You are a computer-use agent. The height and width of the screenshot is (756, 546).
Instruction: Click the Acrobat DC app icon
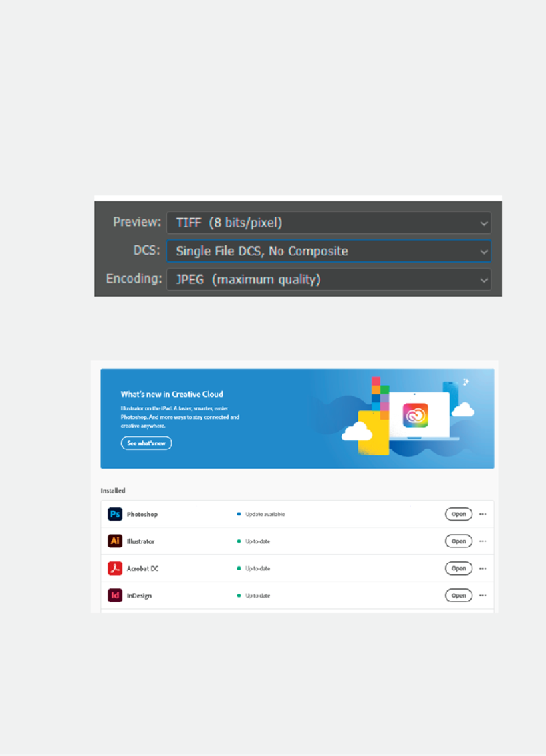coord(115,568)
